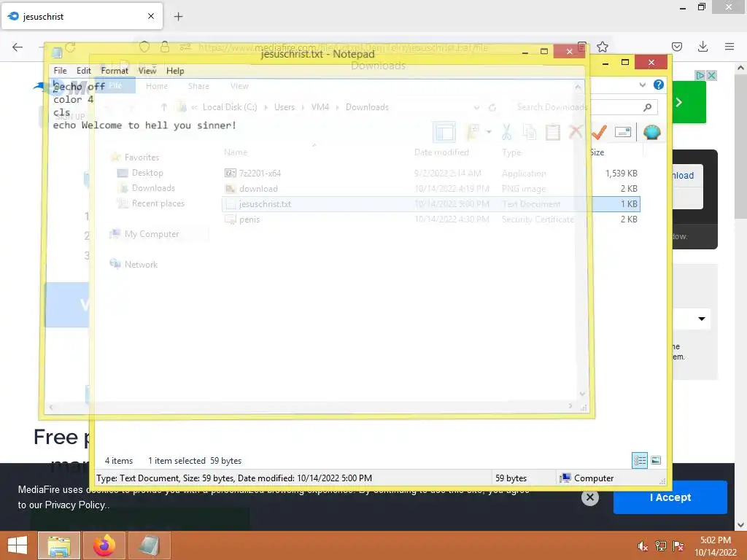Open a new Firefox tab with plus
The image size is (747, 560).
[178, 17]
